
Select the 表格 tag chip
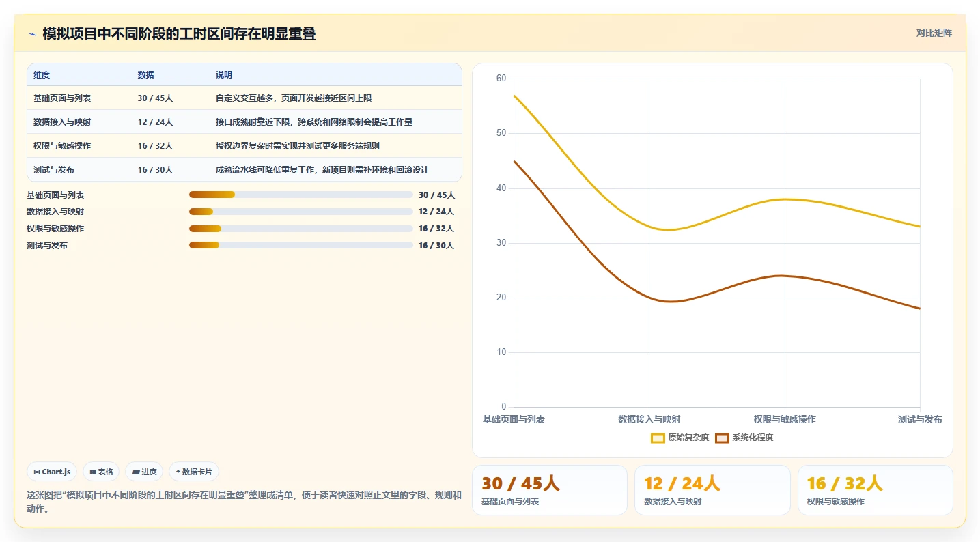(101, 472)
